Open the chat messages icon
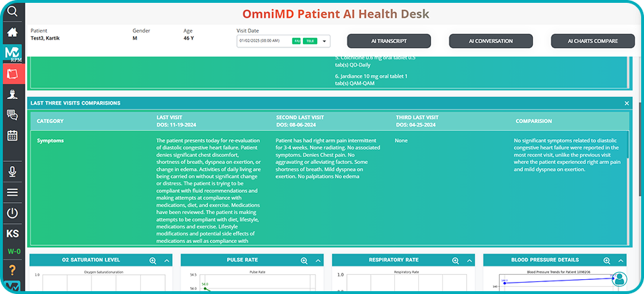 (13, 114)
